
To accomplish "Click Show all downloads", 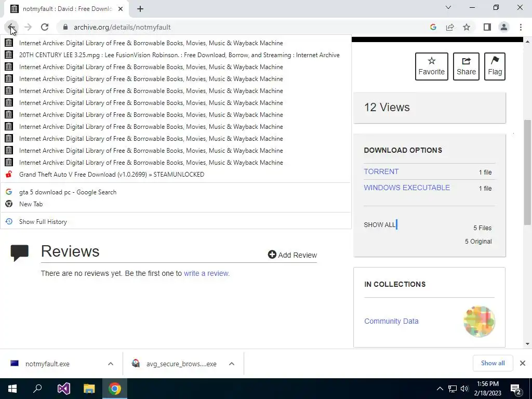I will point(493,363).
